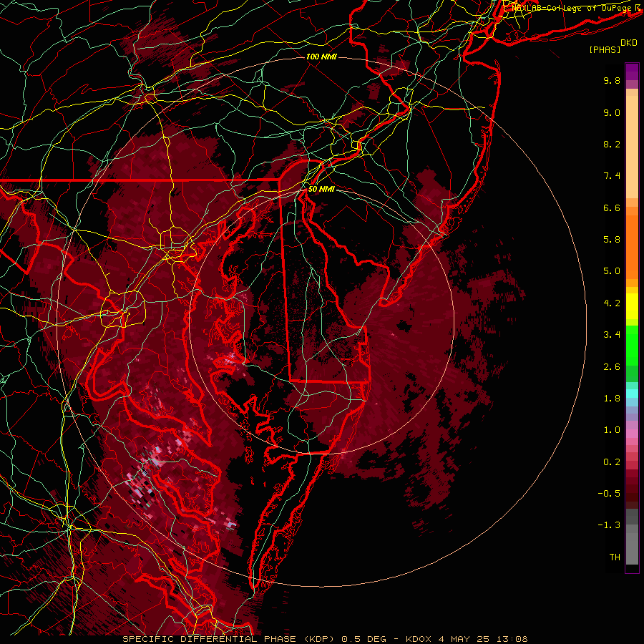Click the 5.0 scale value
The image size is (644, 644).
coord(612,271)
